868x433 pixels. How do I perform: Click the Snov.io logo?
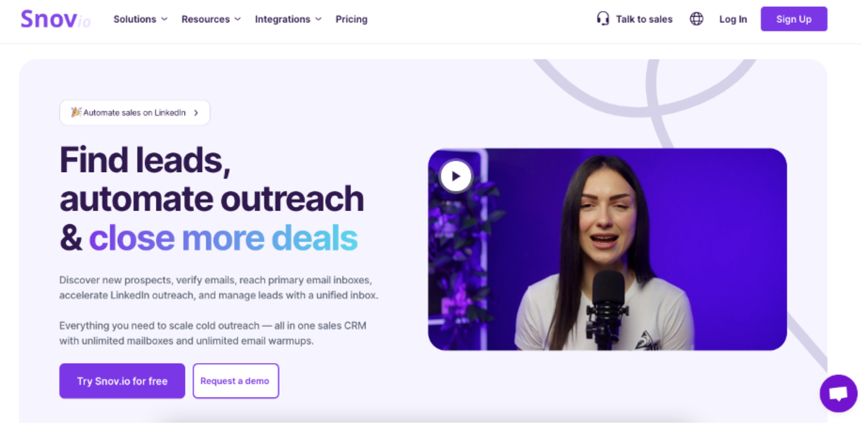click(x=55, y=19)
